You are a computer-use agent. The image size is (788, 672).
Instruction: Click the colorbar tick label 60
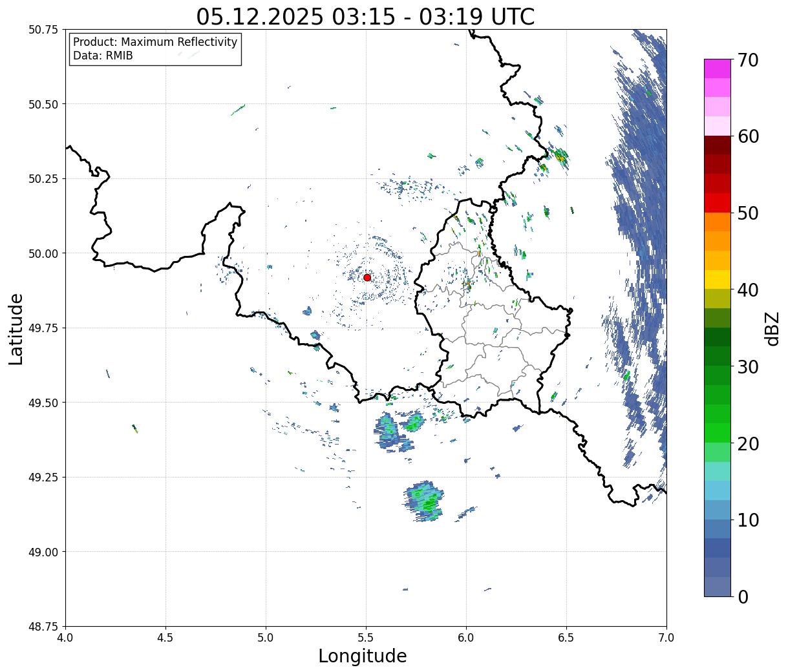coord(748,136)
